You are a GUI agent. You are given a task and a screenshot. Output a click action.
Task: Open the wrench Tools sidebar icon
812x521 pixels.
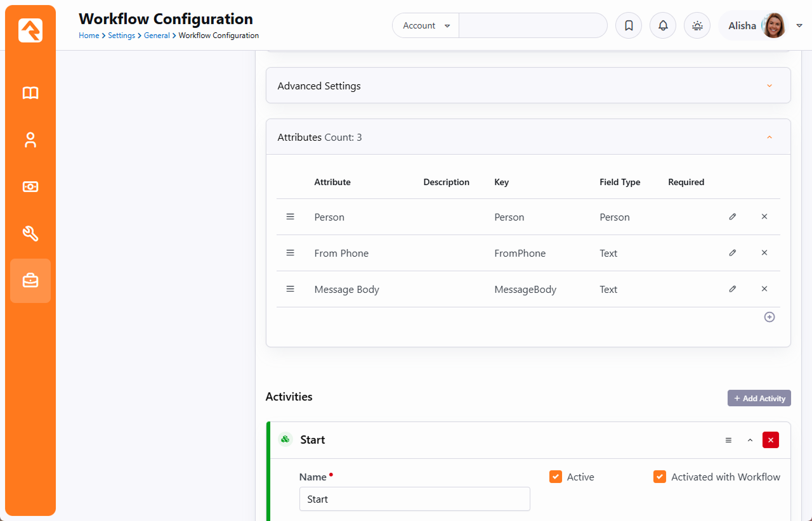pyautogui.click(x=30, y=234)
